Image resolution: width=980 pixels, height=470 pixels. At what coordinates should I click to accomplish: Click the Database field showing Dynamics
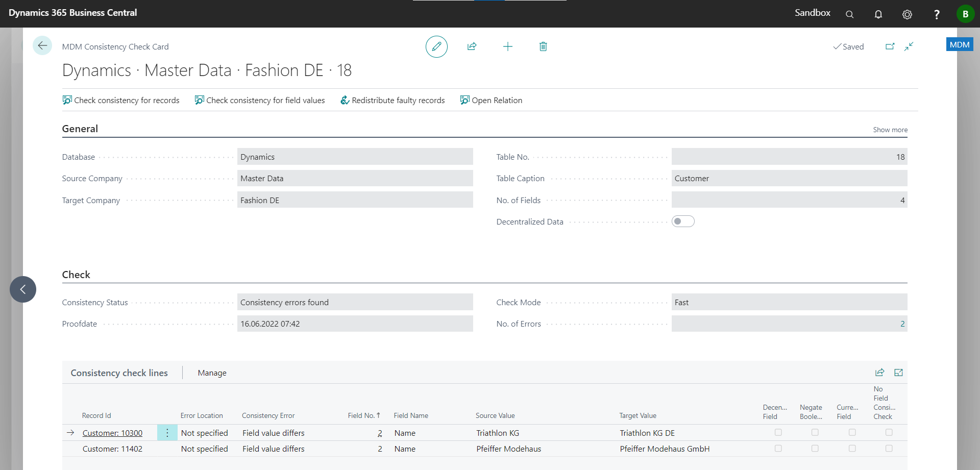(355, 157)
